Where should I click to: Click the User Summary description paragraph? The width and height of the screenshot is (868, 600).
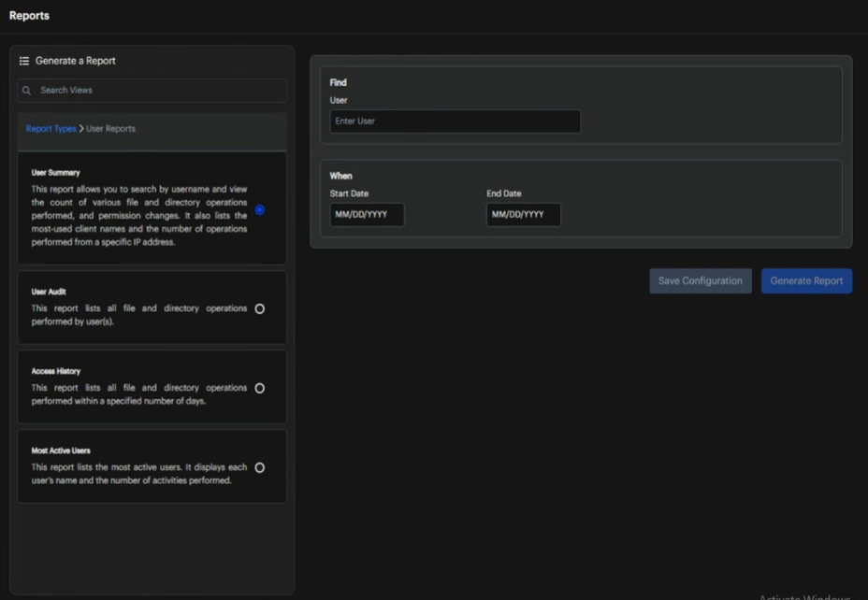tap(139, 216)
